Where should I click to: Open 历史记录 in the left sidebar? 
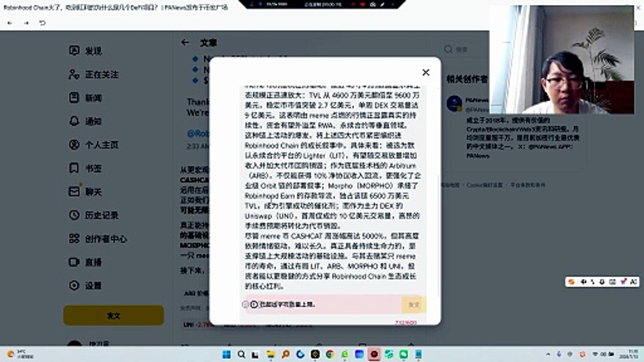(x=93, y=215)
